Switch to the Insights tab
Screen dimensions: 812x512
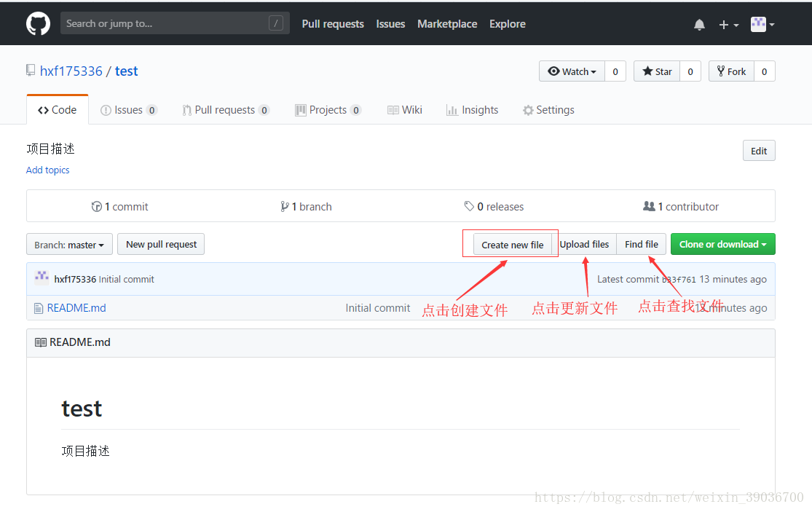473,110
